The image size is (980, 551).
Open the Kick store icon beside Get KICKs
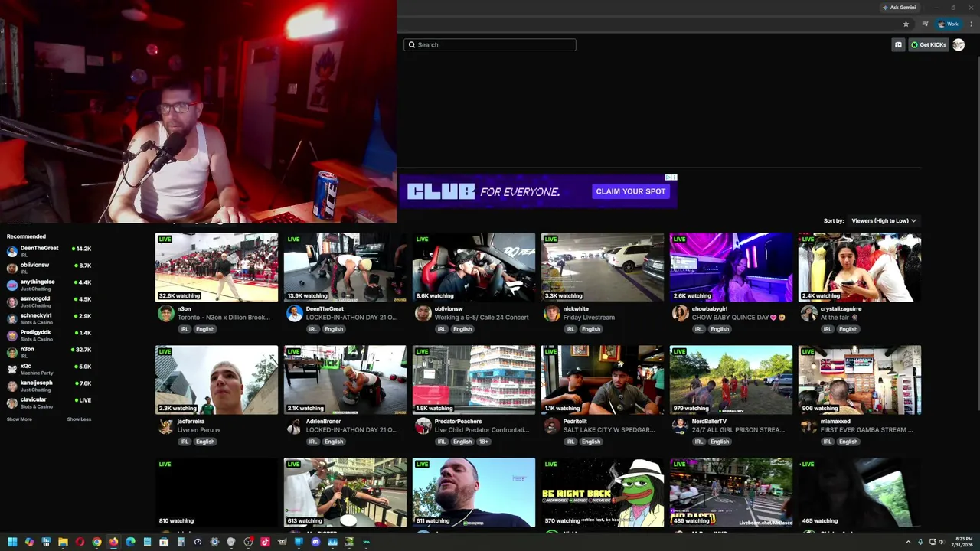pyautogui.click(x=898, y=44)
